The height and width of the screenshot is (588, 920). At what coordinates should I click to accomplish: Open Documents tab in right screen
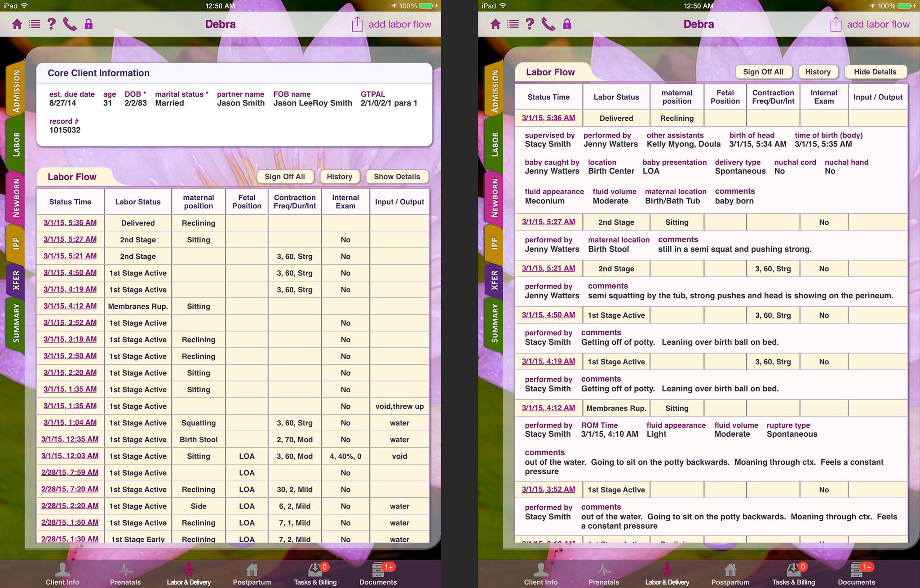tap(857, 574)
